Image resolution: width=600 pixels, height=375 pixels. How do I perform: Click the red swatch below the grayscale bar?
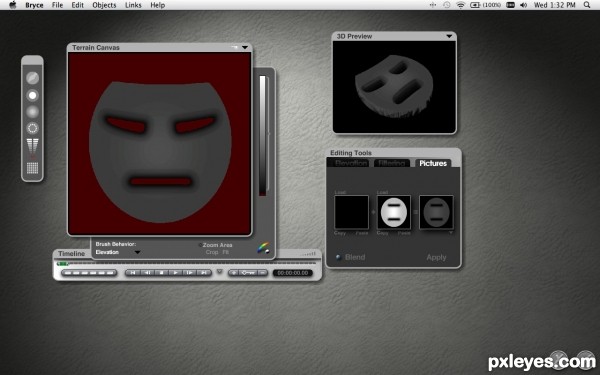pyautogui.click(x=262, y=193)
